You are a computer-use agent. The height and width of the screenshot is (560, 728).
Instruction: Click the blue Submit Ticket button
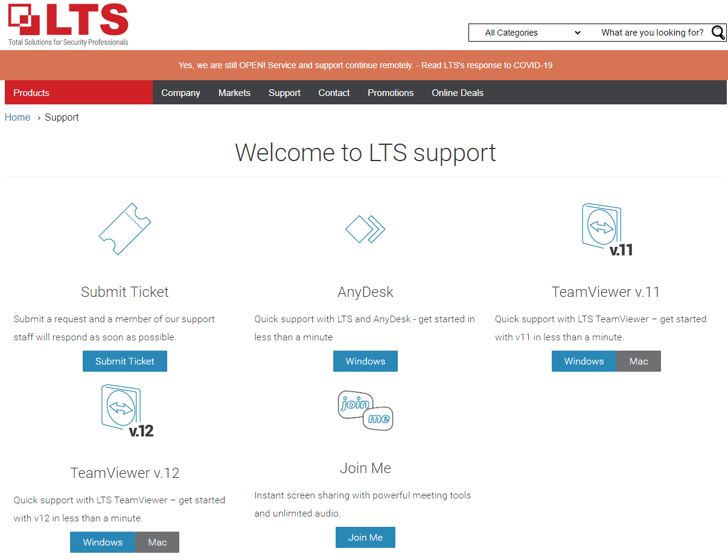(x=125, y=361)
